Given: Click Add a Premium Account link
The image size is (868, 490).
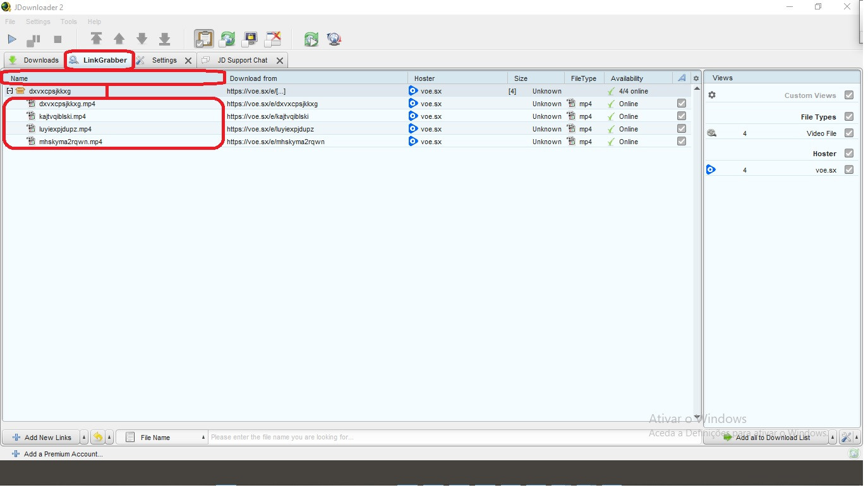Looking at the screenshot, I should click(57, 453).
